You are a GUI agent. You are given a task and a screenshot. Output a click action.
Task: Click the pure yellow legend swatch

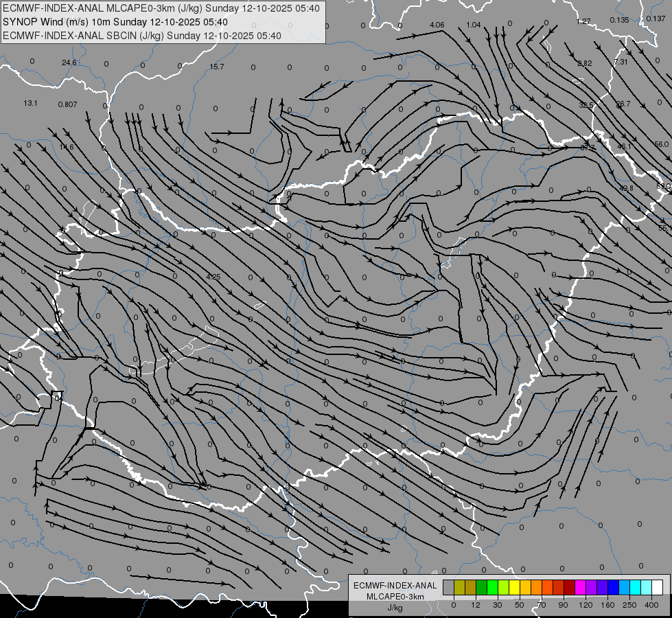[514, 587]
